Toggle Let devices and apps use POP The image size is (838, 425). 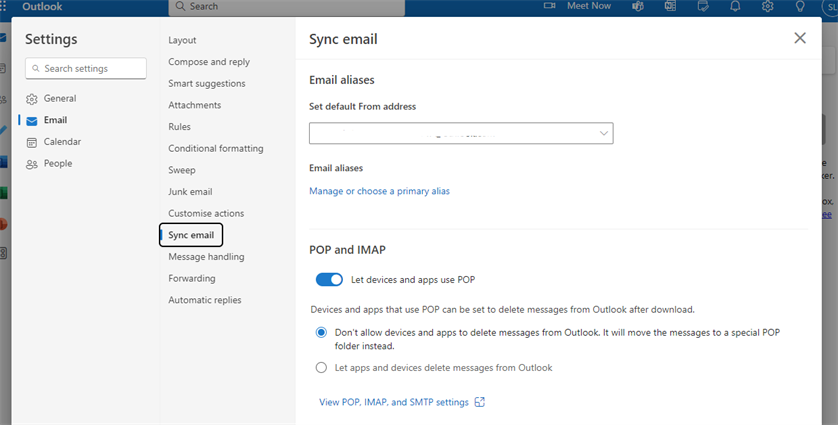point(329,280)
